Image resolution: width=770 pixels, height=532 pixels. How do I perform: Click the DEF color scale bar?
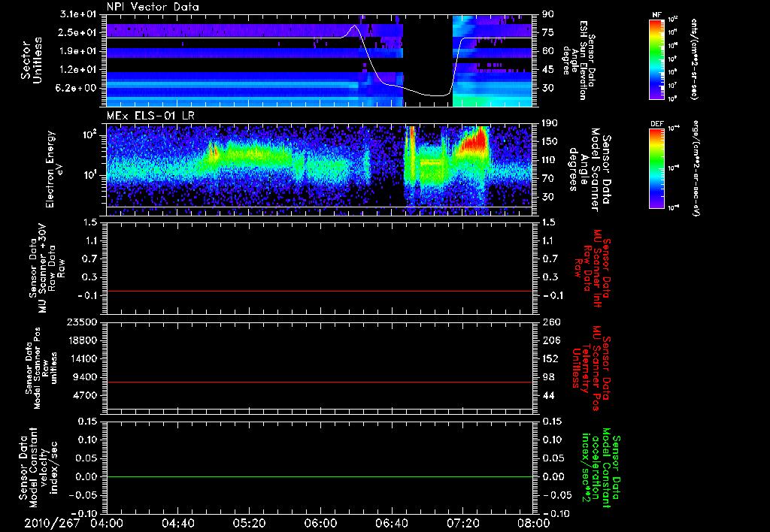point(657,168)
